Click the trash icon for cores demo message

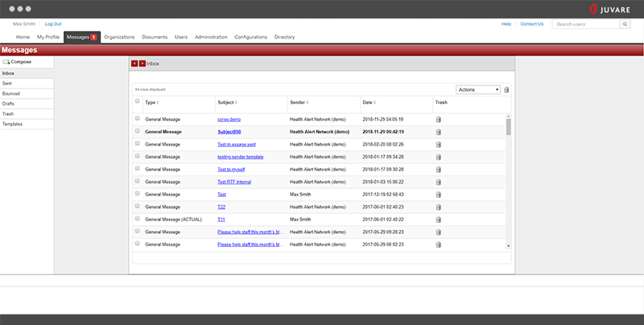(438, 119)
